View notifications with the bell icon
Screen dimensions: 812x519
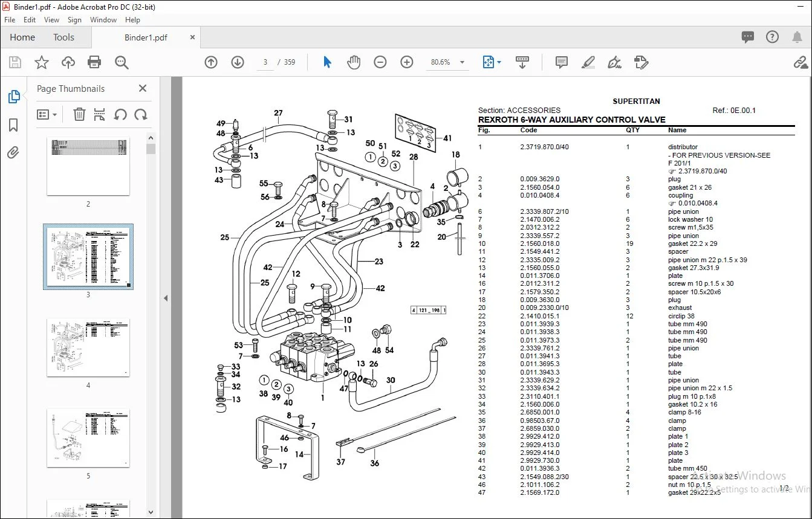coord(797,37)
